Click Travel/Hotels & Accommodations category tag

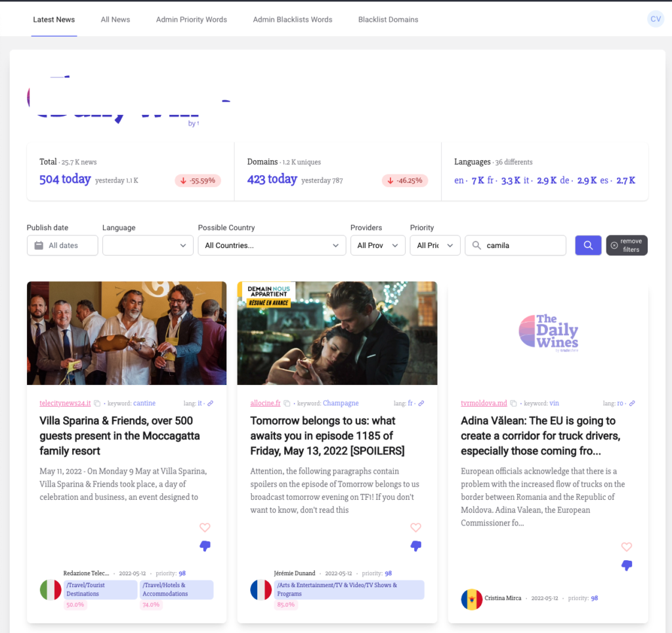(x=177, y=589)
